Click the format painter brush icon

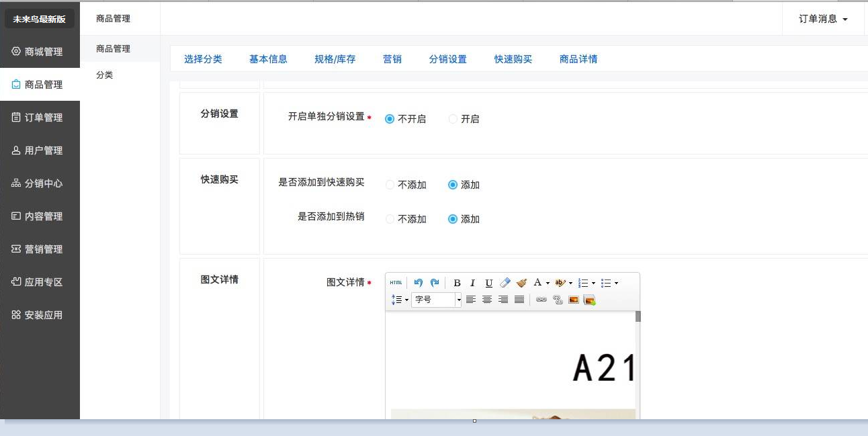click(521, 283)
